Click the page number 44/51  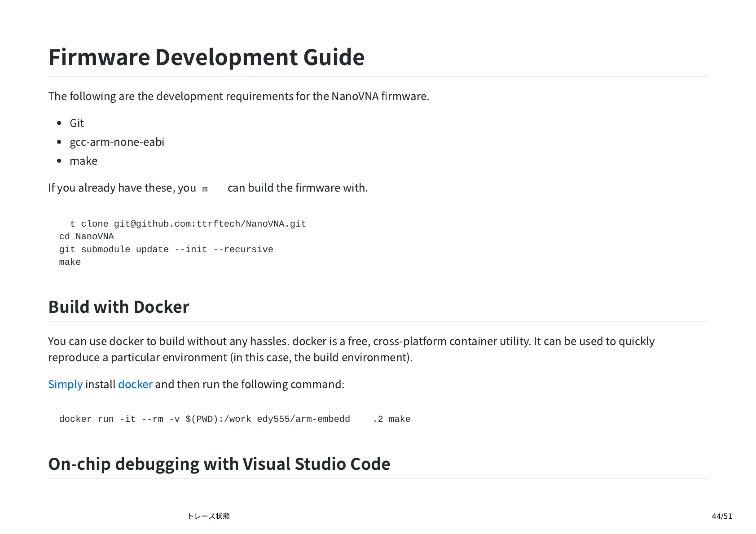tap(721, 516)
